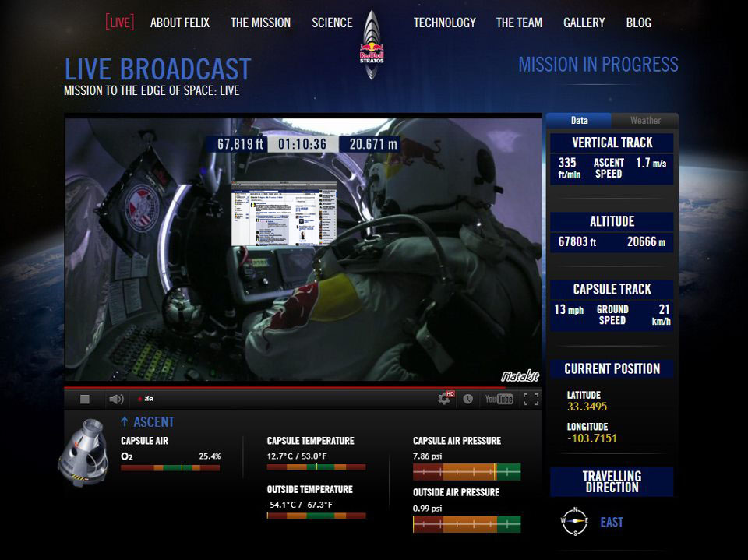Go to THE MISSION page

click(260, 23)
